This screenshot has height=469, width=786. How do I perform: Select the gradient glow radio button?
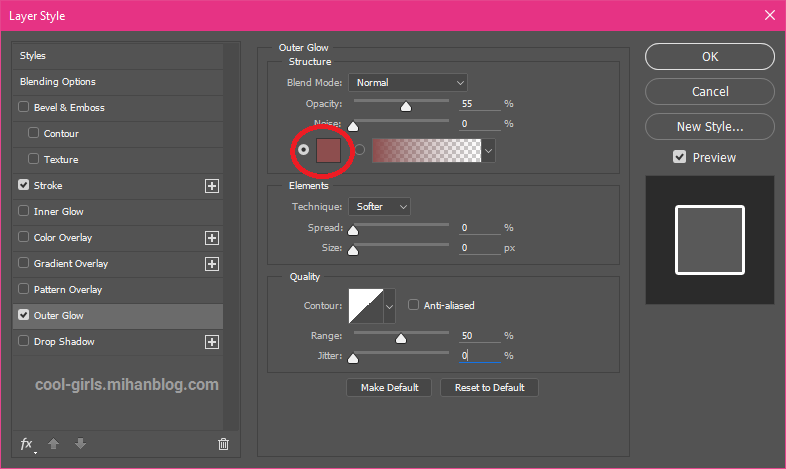(x=360, y=149)
